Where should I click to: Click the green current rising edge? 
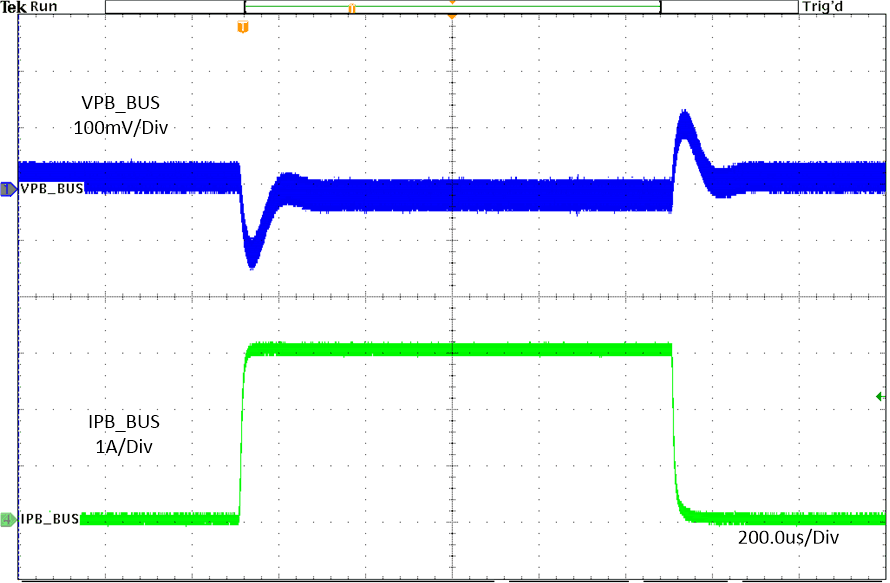tap(242, 430)
